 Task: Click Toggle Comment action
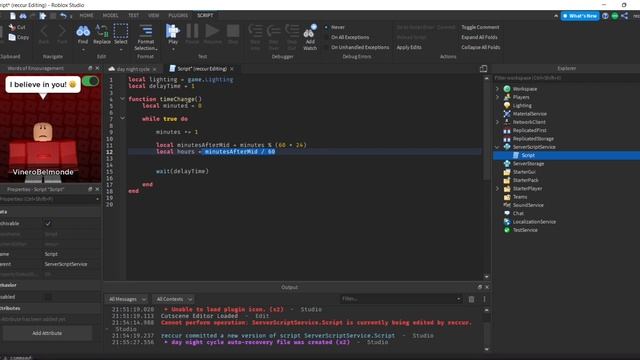480,27
